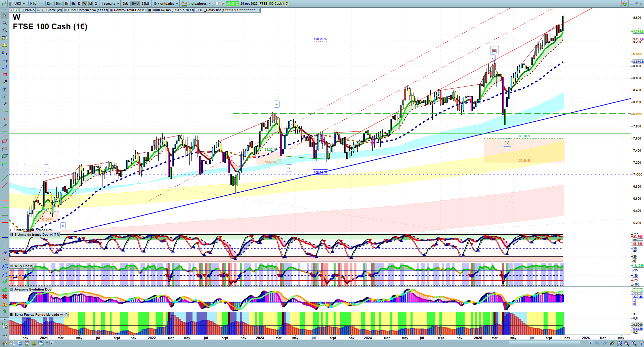Switch to the 4h timeframe
Viewport: 644px width, 347px height.
(x=73, y=4)
